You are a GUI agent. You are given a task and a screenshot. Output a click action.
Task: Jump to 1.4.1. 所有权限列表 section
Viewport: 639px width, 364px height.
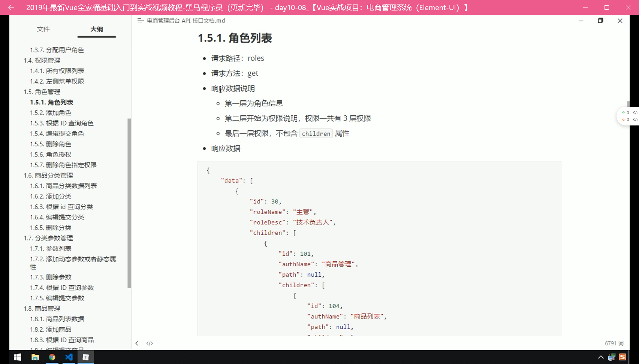57,71
